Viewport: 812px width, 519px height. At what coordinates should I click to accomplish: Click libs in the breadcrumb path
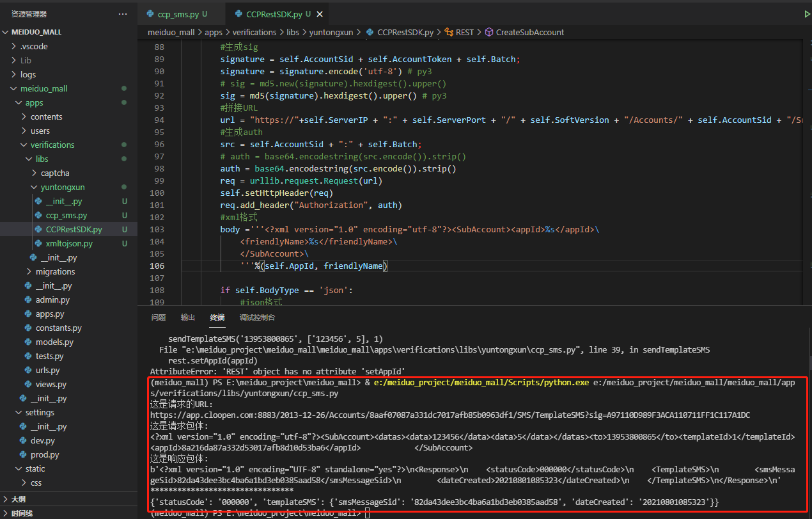pos(293,32)
